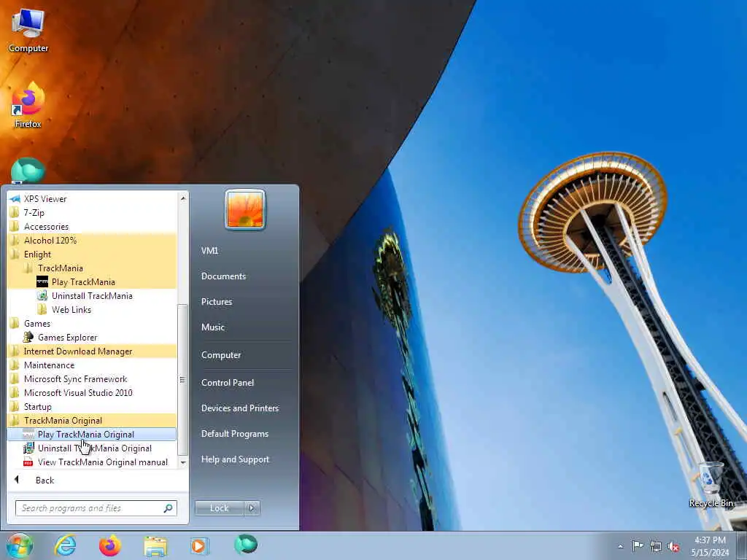Open VM1 user folder link

(x=209, y=251)
